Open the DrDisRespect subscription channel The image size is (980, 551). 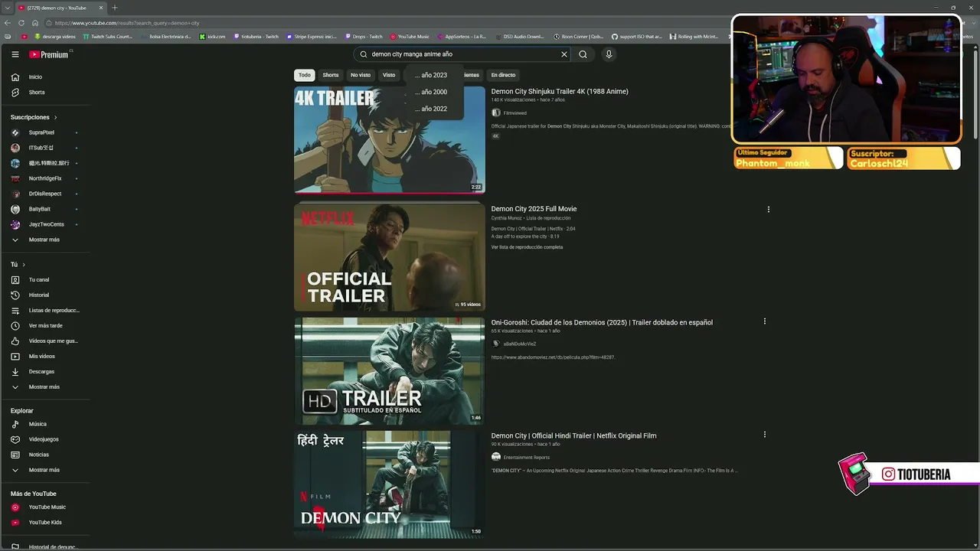(45, 194)
